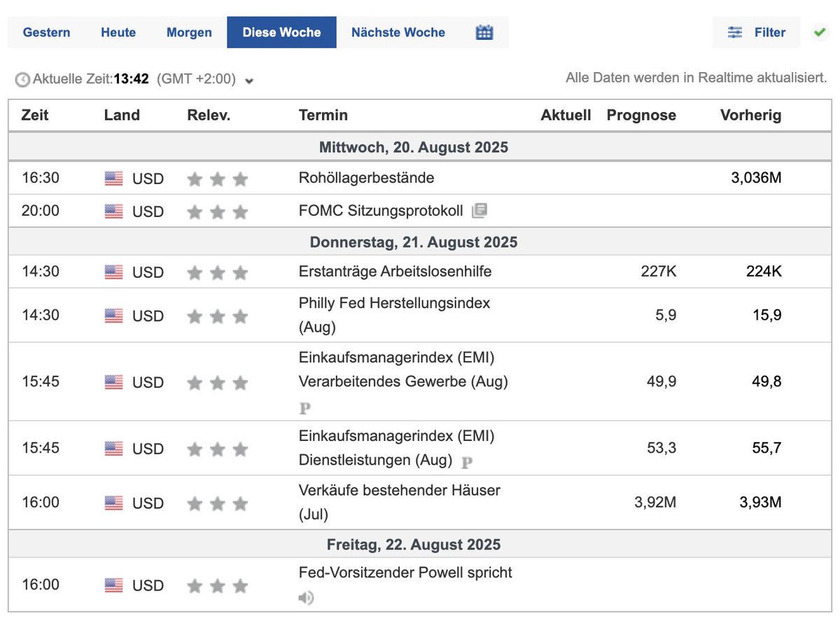The height and width of the screenshot is (620, 840).
Task: Click the US flag in Erstanträge Arbeitslosenhilfe row
Action: pos(113,272)
